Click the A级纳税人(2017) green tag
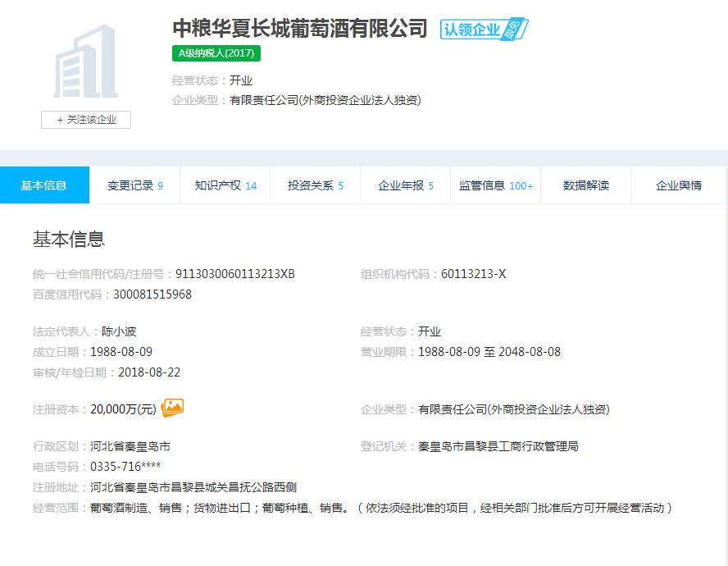The height and width of the screenshot is (566, 728). point(216,53)
